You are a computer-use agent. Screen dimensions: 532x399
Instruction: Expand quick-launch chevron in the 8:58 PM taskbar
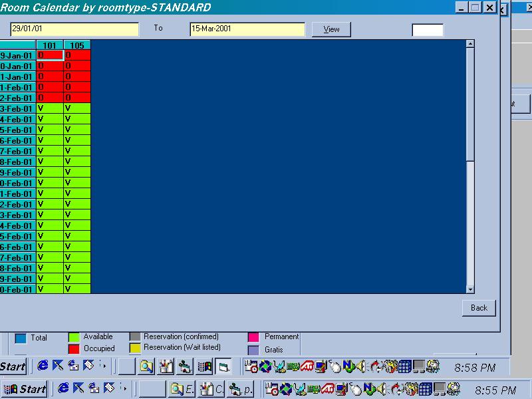click(103, 366)
